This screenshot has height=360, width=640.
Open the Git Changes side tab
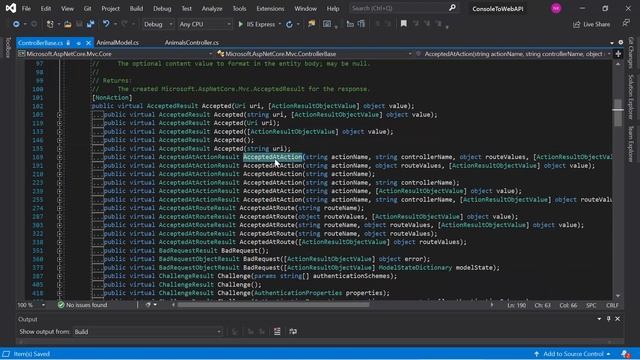pos(631,53)
